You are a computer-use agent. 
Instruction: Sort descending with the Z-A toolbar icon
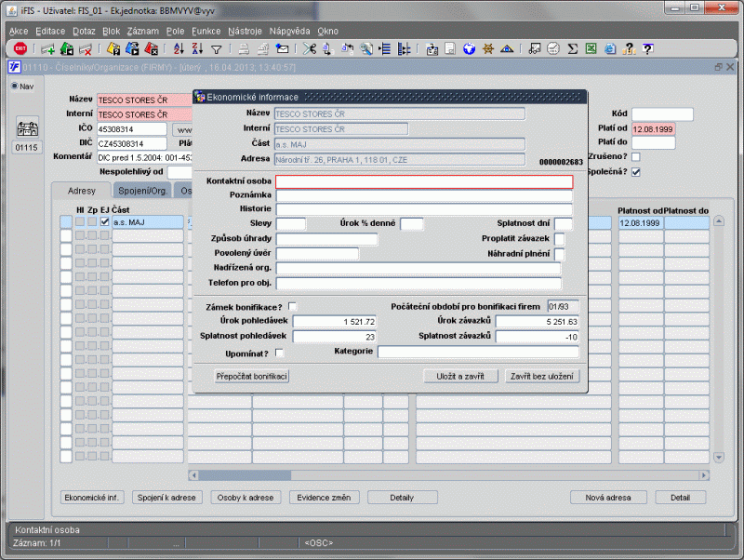(x=196, y=48)
